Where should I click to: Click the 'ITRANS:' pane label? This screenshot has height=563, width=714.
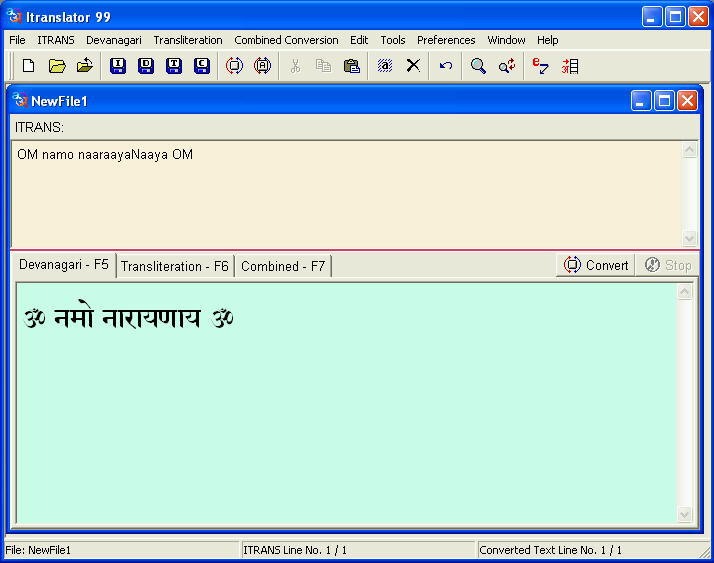pyautogui.click(x=39, y=127)
